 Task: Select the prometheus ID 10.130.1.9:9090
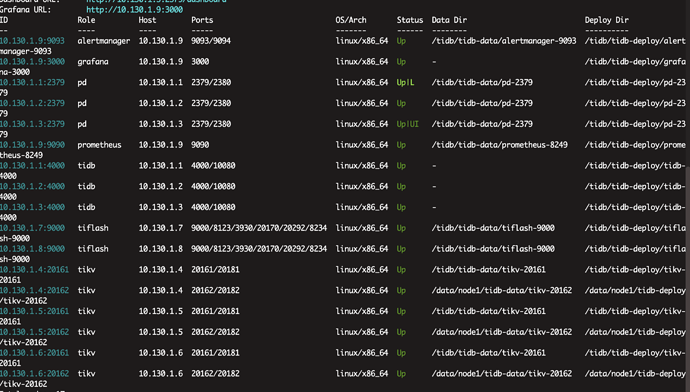pyautogui.click(x=32, y=145)
